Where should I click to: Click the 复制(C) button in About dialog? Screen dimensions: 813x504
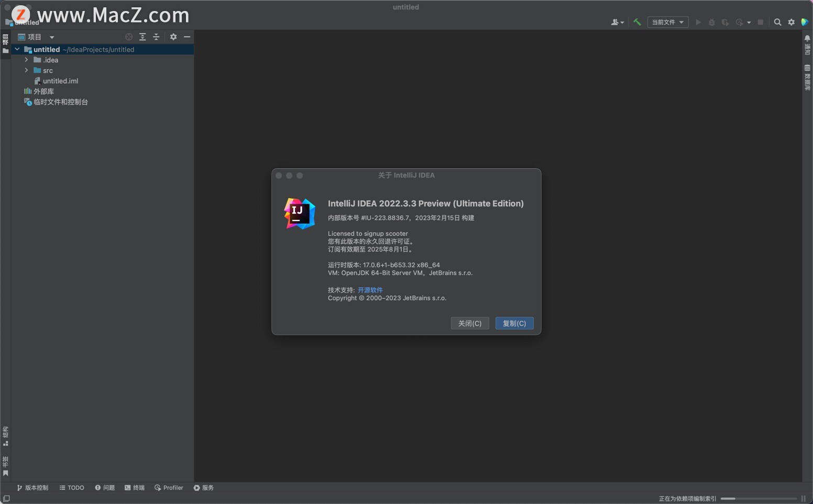[x=514, y=323]
